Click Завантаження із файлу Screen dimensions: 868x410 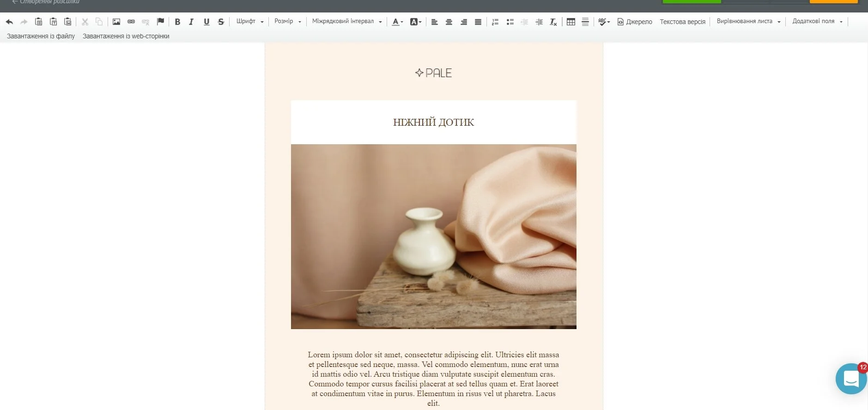pyautogui.click(x=41, y=36)
